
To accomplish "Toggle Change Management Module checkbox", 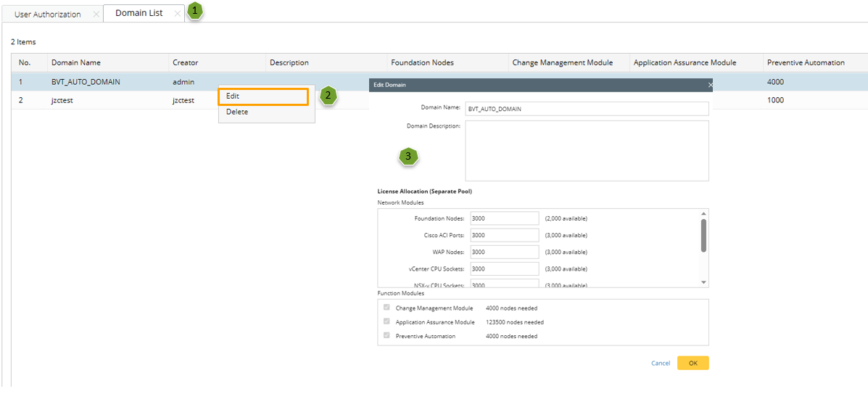I will [387, 308].
